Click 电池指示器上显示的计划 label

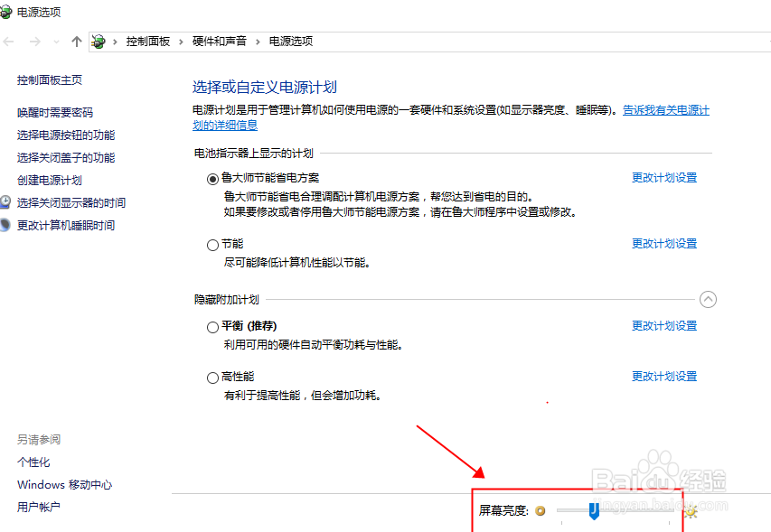tap(254, 154)
